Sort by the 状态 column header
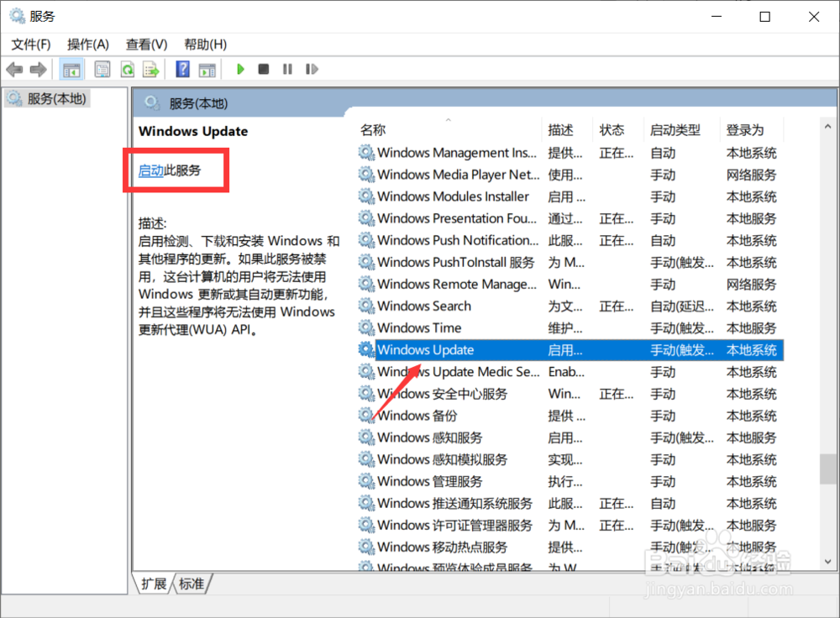The height and width of the screenshot is (618, 840). 612,129
